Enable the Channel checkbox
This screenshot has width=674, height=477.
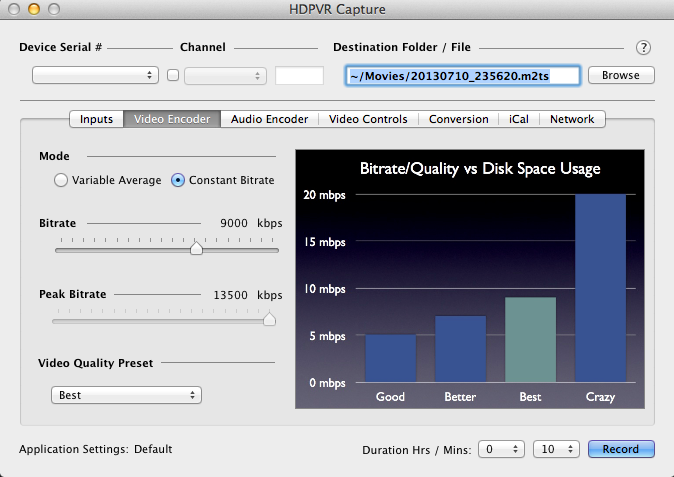173,75
